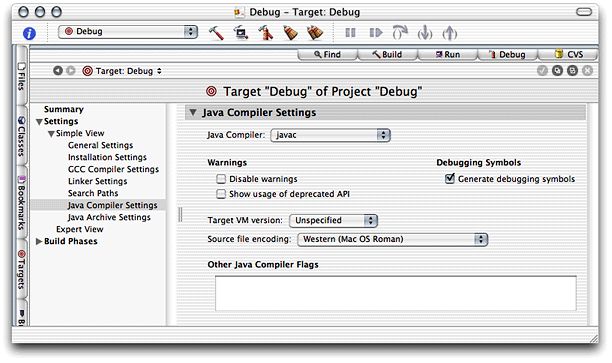The width and height of the screenshot is (612, 363).
Task: Click the Build and Run icon
Action: coord(240,33)
